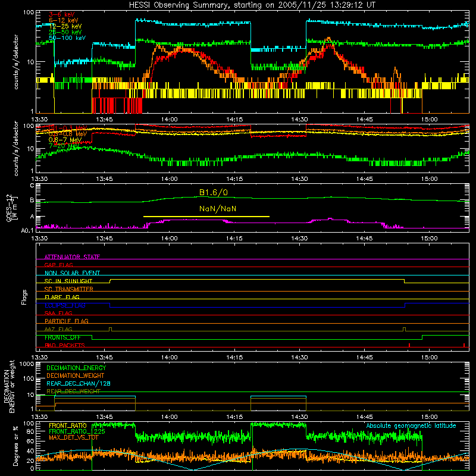Click the 14:00 tick label under top plot
The height and width of the screenshot is (476, 476).
169,120
